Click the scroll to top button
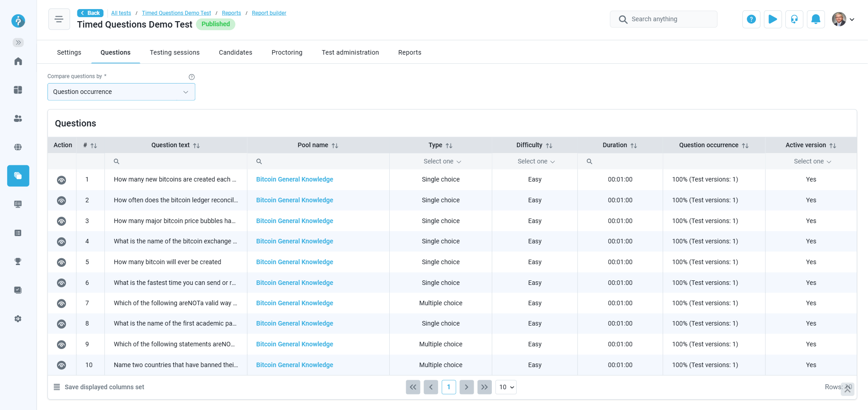This screenshot has width=868, height=410. 848,389
